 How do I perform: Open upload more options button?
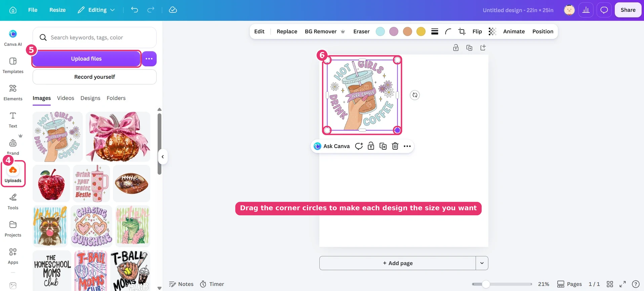149,59
